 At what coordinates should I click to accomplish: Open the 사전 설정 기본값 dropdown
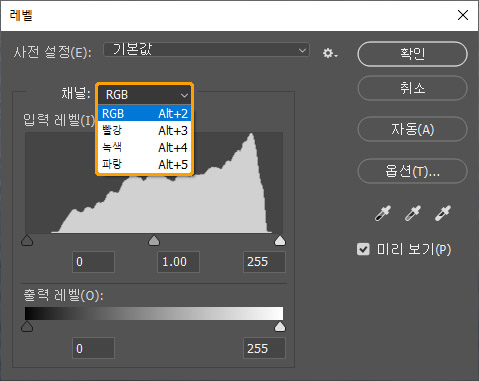pyautogui.click(x=206, y=50)
